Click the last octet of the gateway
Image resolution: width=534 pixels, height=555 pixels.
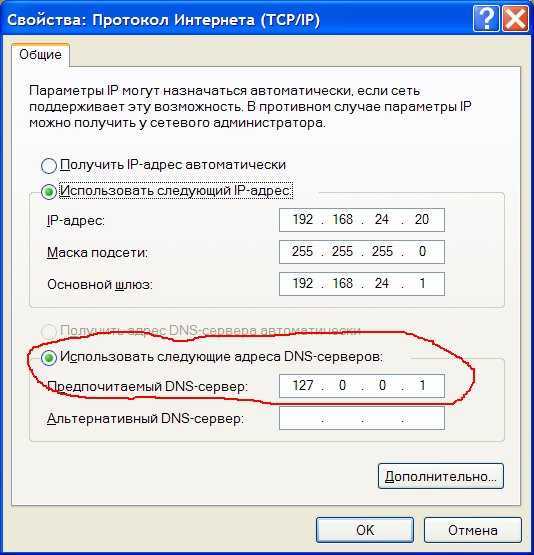click(422, 284)
